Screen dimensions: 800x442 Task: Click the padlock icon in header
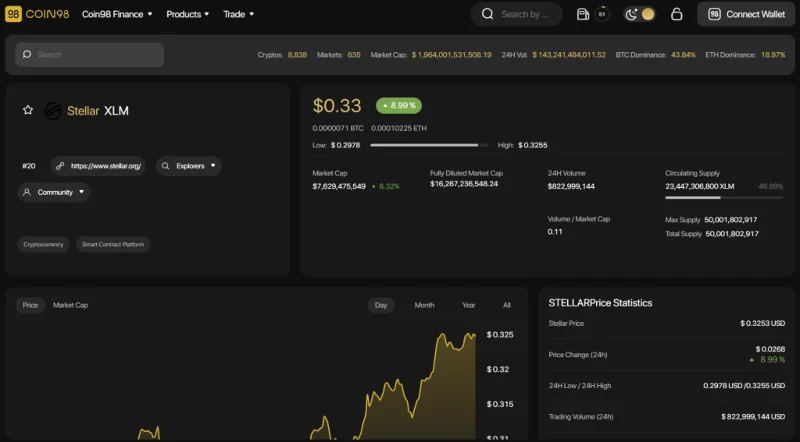[677, 14]
